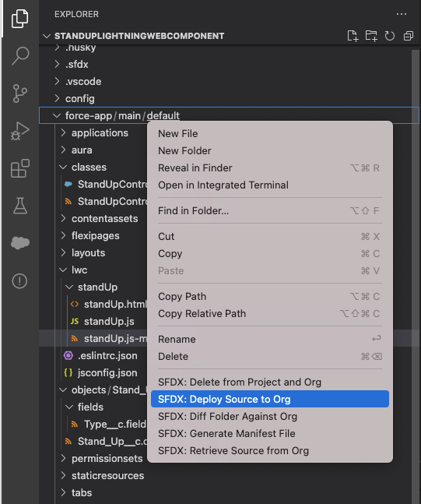Open the explorer more actions ellipsis
The image size is (421, 504).
pos(402,14)
